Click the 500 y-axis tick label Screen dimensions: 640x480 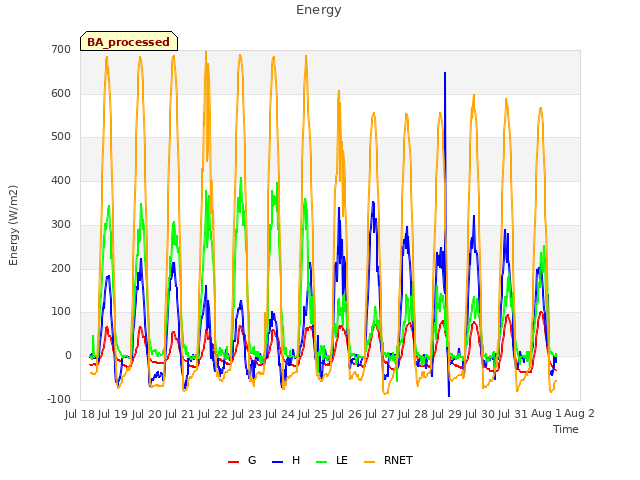click(61, 137)
